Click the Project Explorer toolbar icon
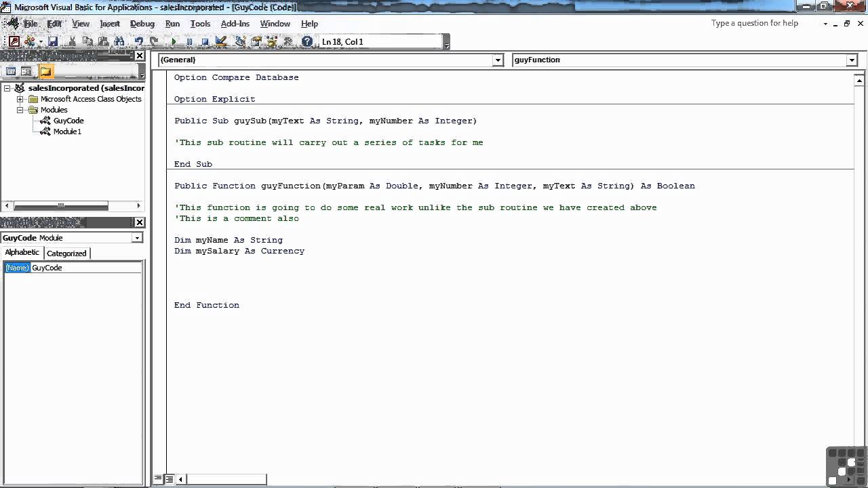This screenshot has height=488, width=868. pos(240,41)
